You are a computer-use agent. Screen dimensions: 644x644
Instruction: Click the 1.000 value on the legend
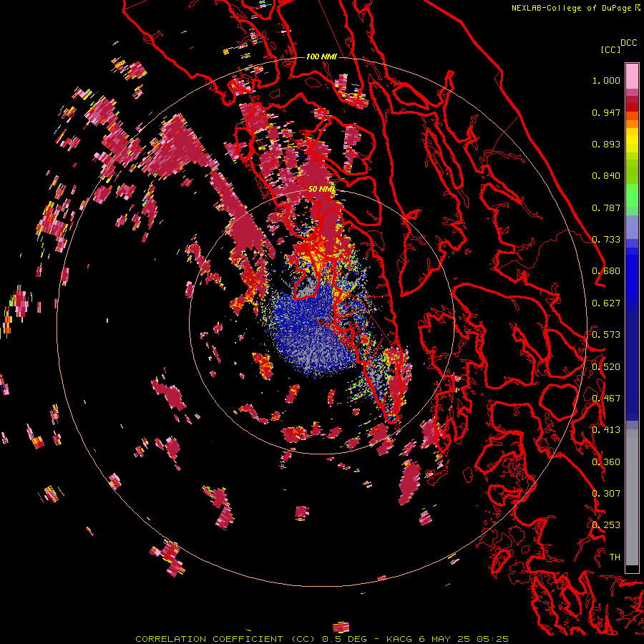(x=606, y=80)
